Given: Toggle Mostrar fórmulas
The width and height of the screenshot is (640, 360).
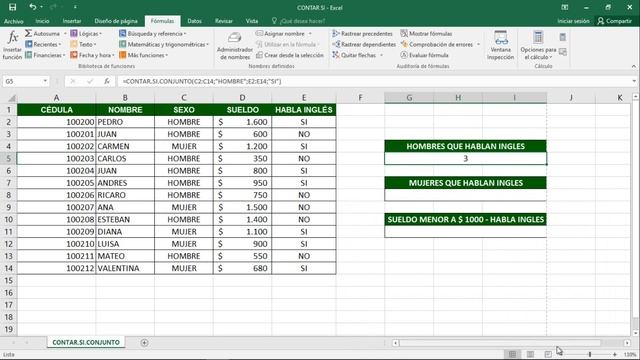Looking at the screenshot, I should click(x=426, y=33).
